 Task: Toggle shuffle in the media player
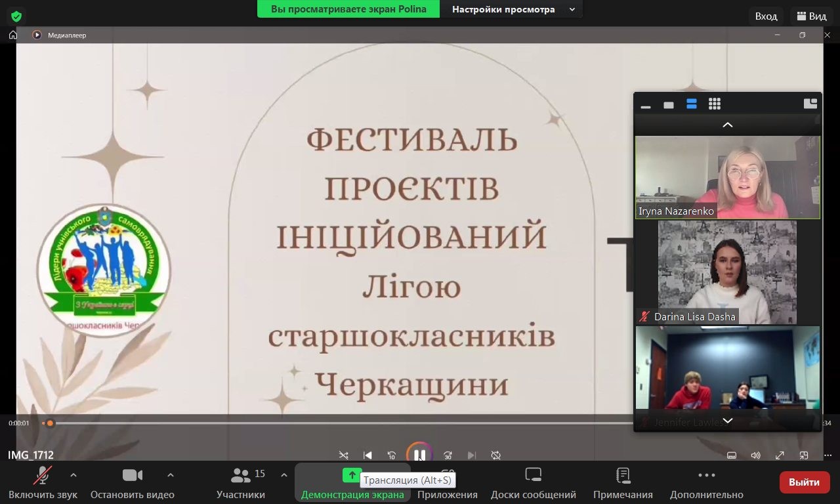(343, 455)
